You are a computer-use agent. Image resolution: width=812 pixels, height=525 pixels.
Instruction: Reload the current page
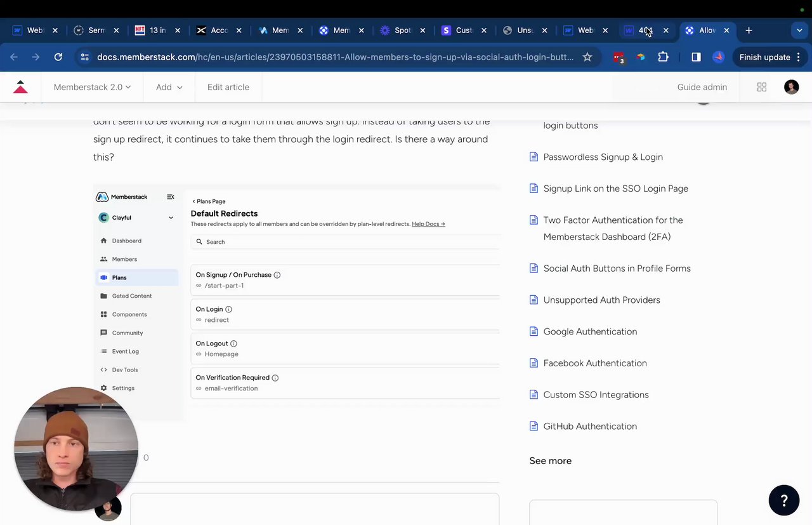pyautogui.click(x=58, y=57)
